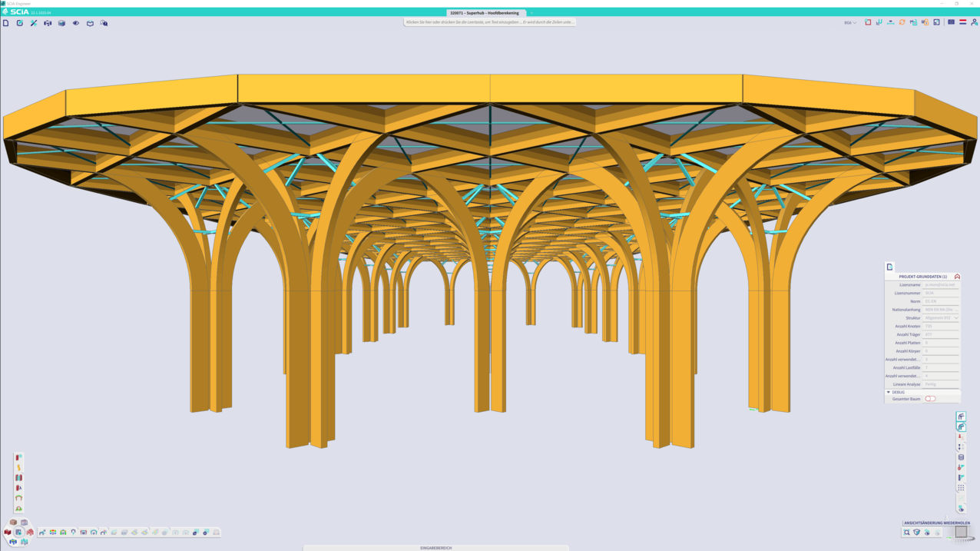Toggle the second beam surface view icon

(961, 427)
